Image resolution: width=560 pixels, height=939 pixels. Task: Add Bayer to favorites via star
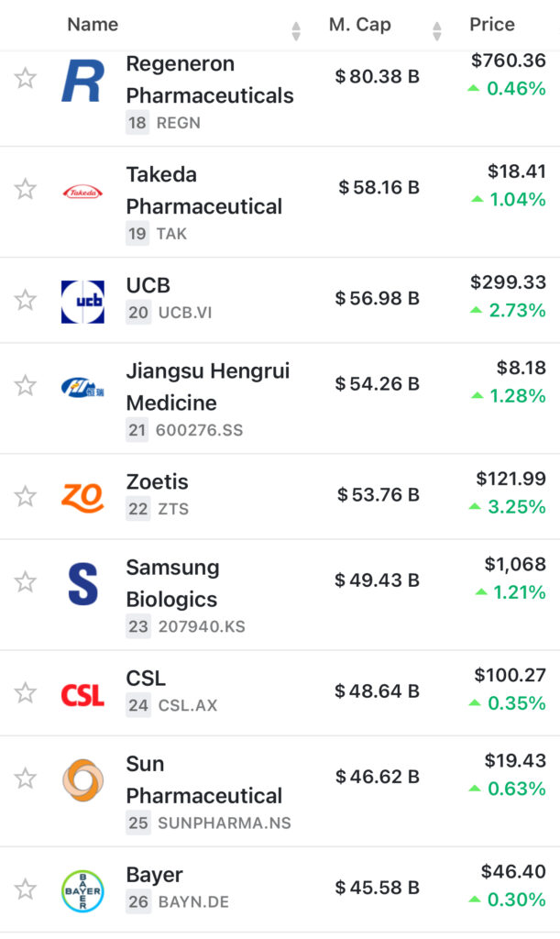[26, 889]
